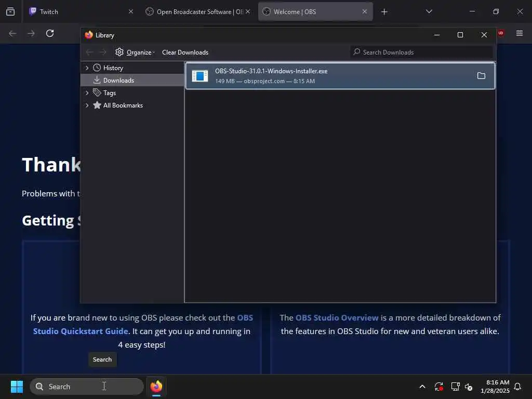Open the Organize menu
This screenshot has width=532, height=399.
(135, 52)
